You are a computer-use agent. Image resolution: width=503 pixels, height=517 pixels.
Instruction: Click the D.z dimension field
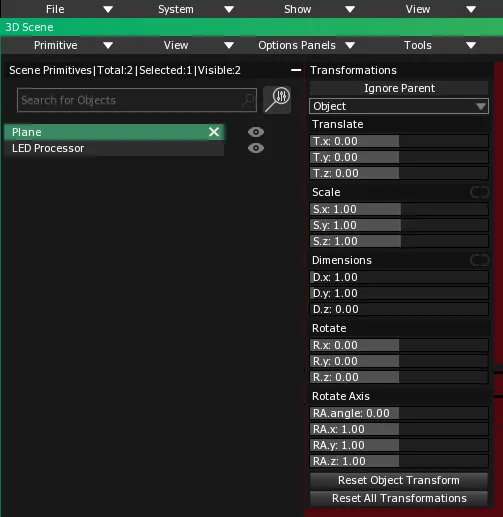(399, 309)
